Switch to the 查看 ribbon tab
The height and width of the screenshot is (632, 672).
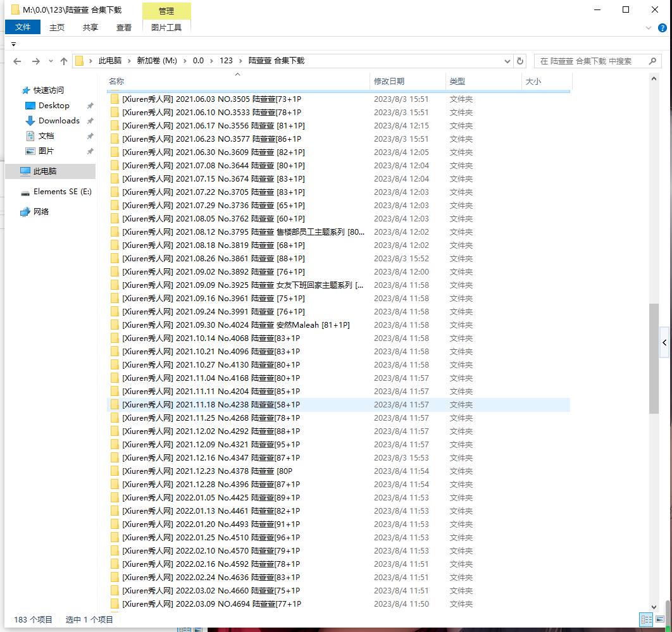click(124, 27)
